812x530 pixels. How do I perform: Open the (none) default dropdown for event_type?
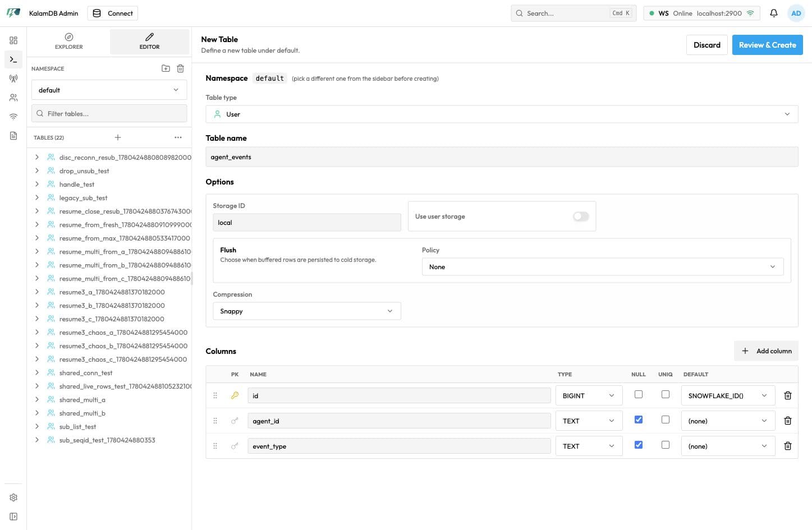click(x=728, y=446)
